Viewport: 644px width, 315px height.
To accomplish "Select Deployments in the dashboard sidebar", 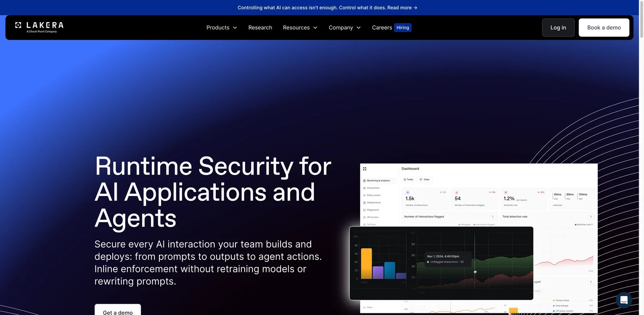I will pos(372,202).
